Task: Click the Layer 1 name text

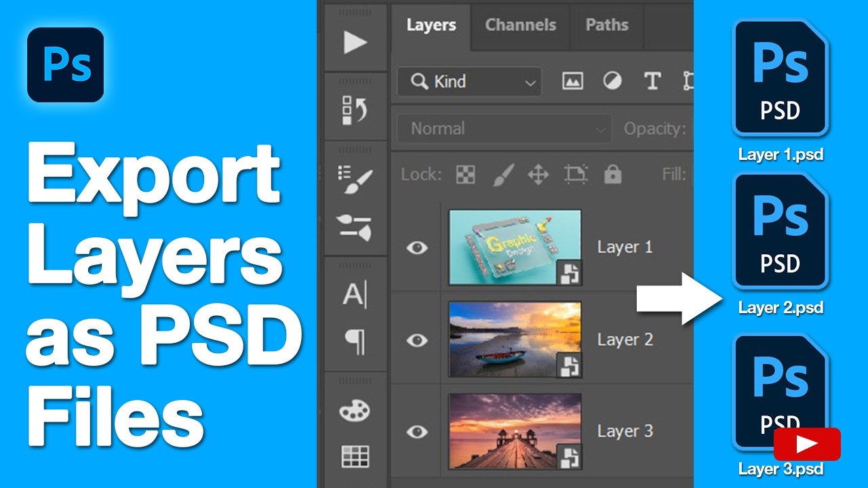Action: coord(625,247)
